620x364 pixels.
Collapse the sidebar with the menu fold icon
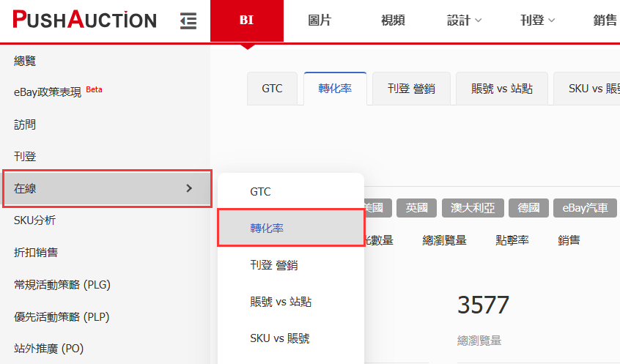tap(188, 21)
